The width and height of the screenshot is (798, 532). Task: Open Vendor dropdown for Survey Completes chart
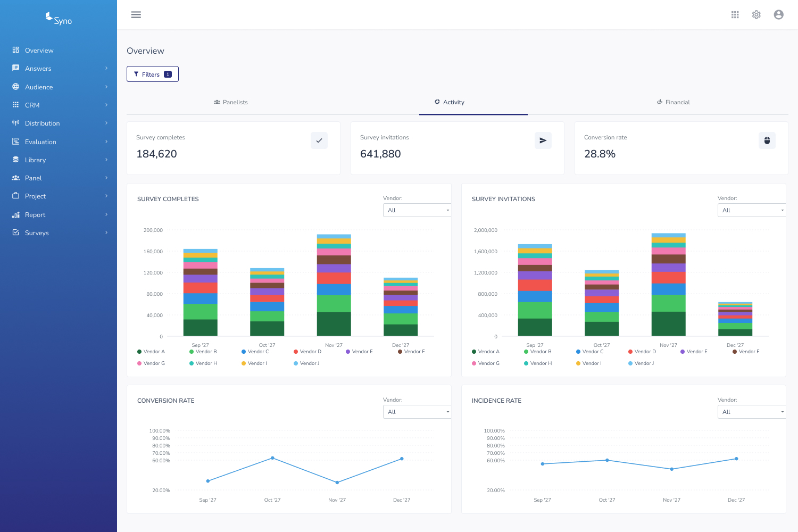(x=417, y=210)
